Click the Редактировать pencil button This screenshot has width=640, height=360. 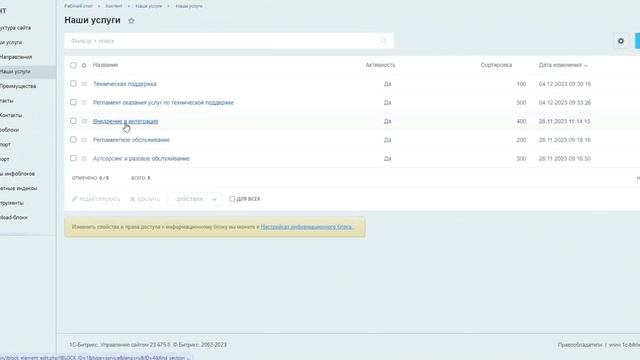pos(96,199)
